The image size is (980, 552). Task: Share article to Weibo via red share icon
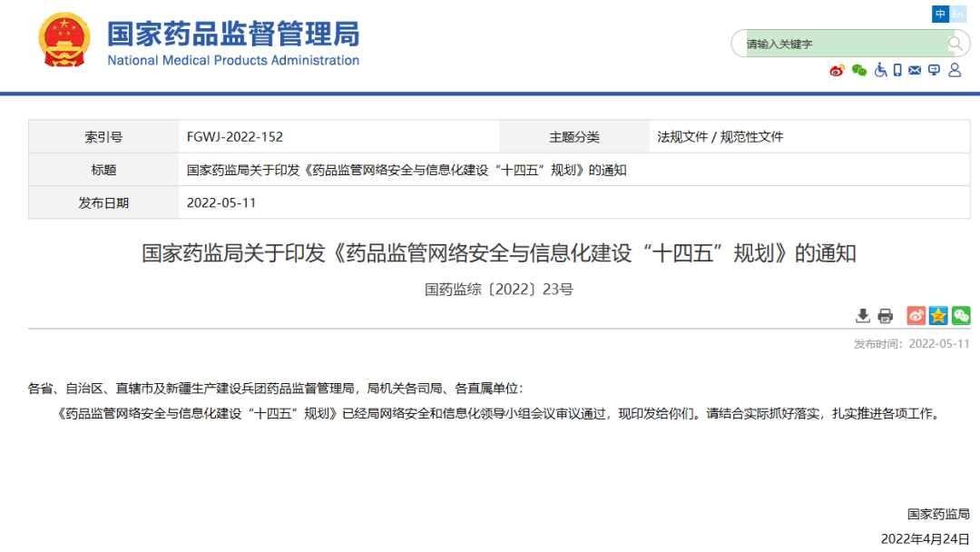coord(916,316)
